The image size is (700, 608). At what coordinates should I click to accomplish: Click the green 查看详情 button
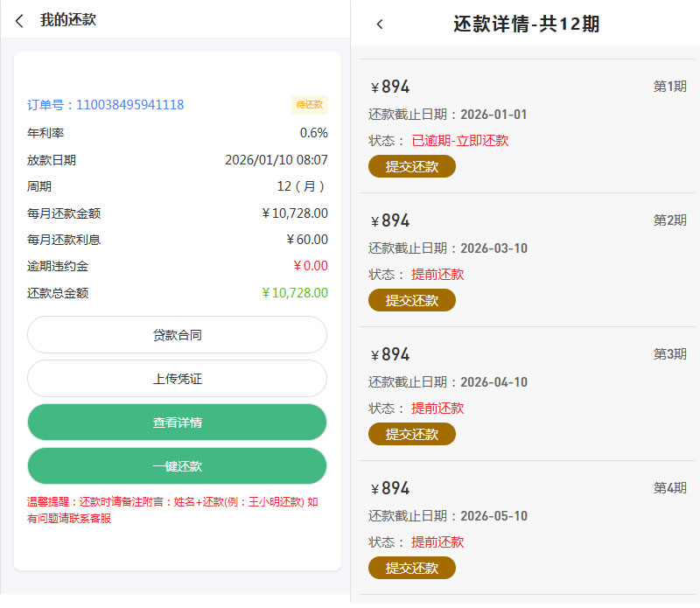[x=177, y=423]
